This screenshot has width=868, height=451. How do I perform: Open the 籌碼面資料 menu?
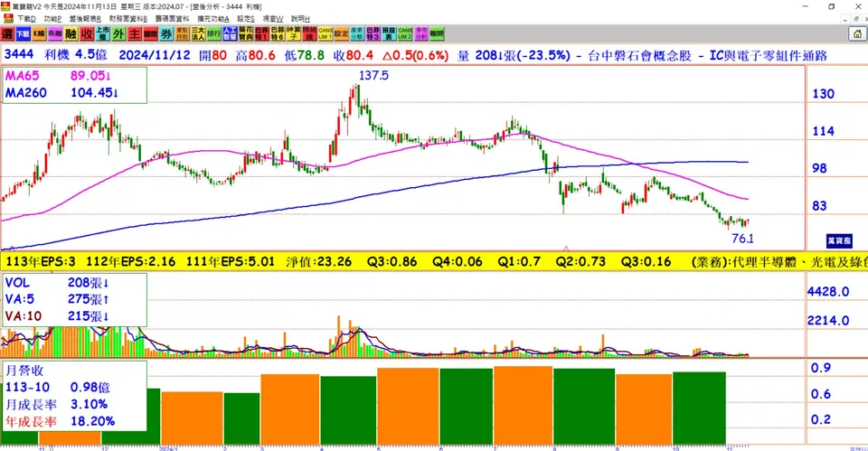tap(172, 19)
